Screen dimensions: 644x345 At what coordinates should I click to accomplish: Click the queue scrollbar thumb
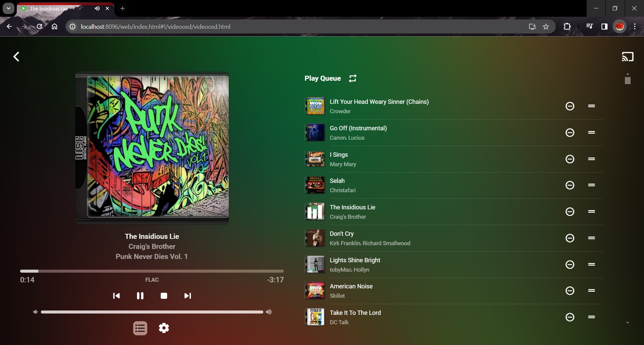click(628, 80)
